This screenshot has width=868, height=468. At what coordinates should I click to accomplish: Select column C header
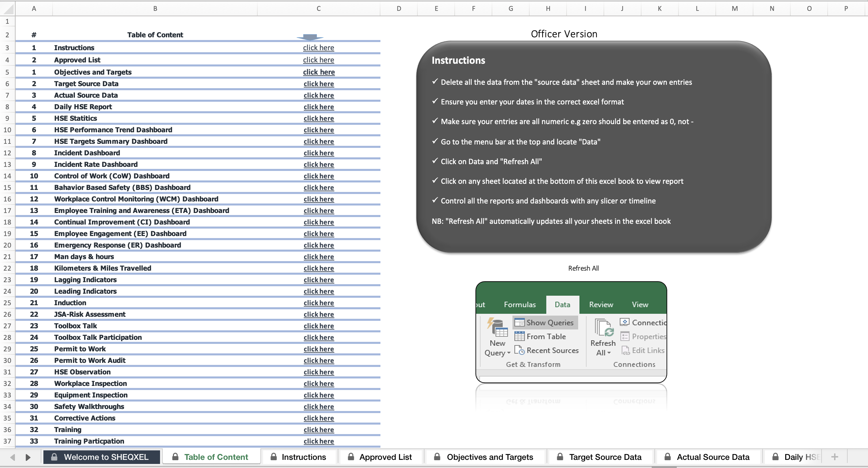click(x=319, y=8)
